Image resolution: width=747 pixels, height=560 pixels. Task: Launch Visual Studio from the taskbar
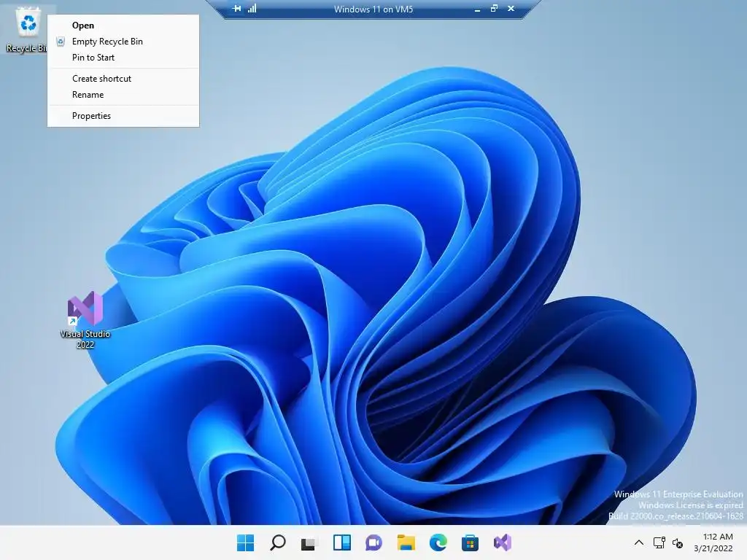[502, 542]
